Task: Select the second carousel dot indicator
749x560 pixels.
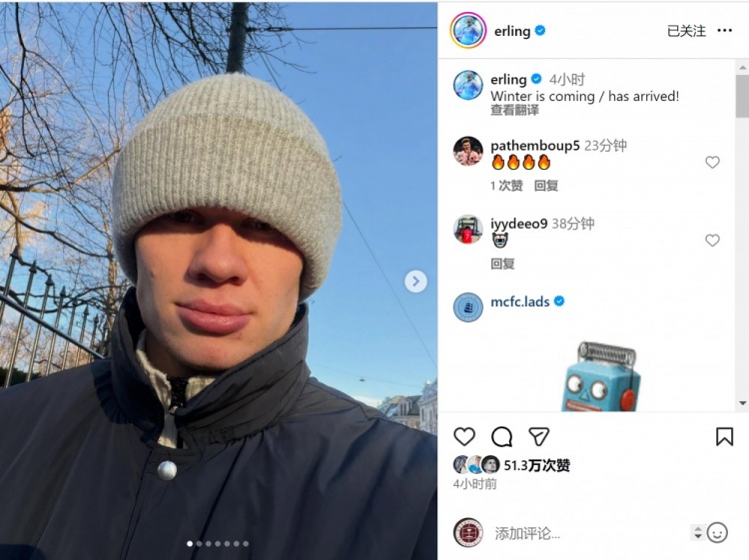Action: point(199,543)
